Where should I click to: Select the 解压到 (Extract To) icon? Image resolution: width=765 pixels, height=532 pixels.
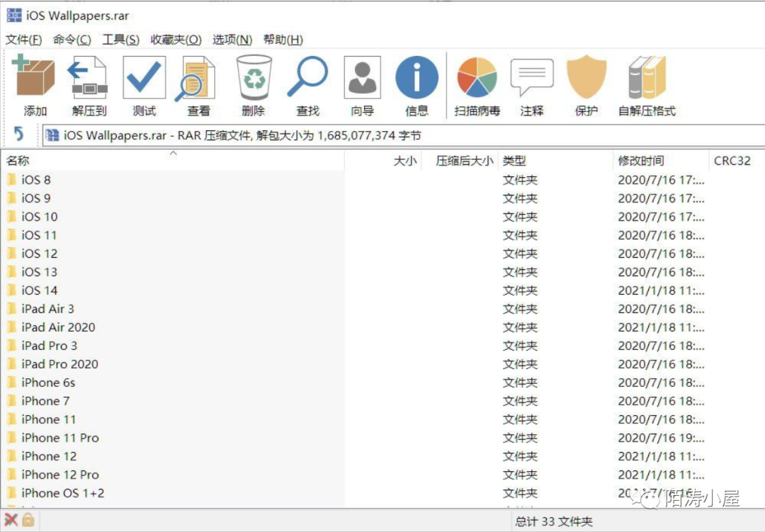coord(88,78)
